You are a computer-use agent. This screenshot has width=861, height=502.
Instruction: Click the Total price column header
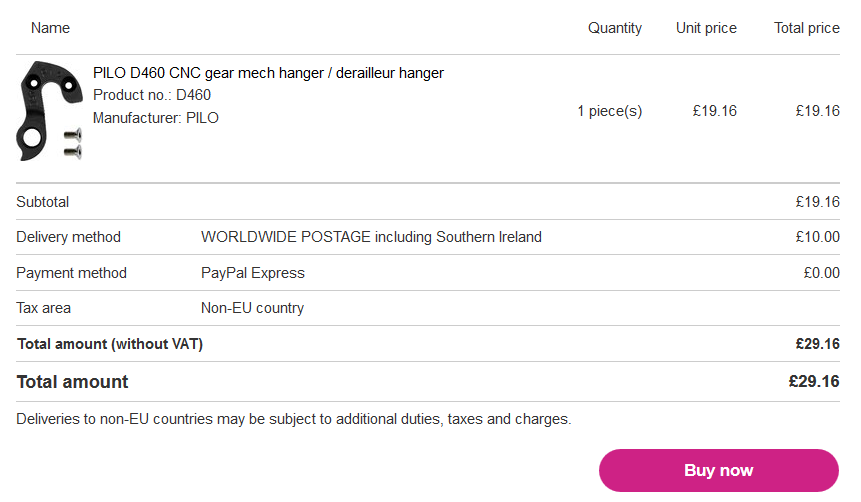806,28
